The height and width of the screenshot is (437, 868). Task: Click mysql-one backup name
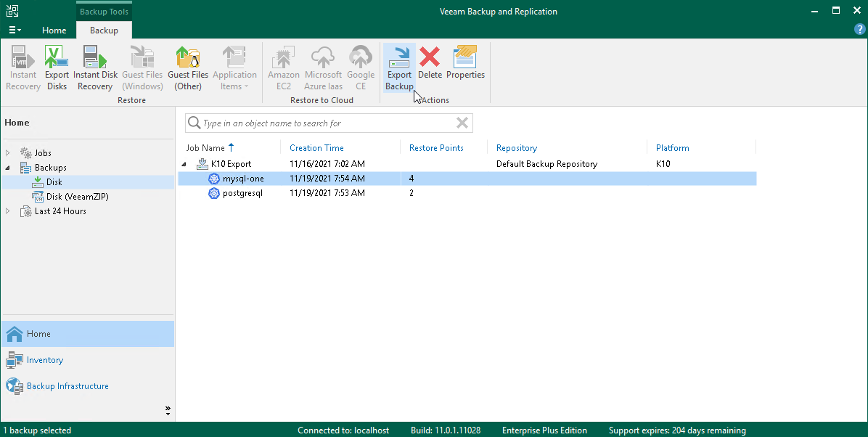click(x=243, y=179)
